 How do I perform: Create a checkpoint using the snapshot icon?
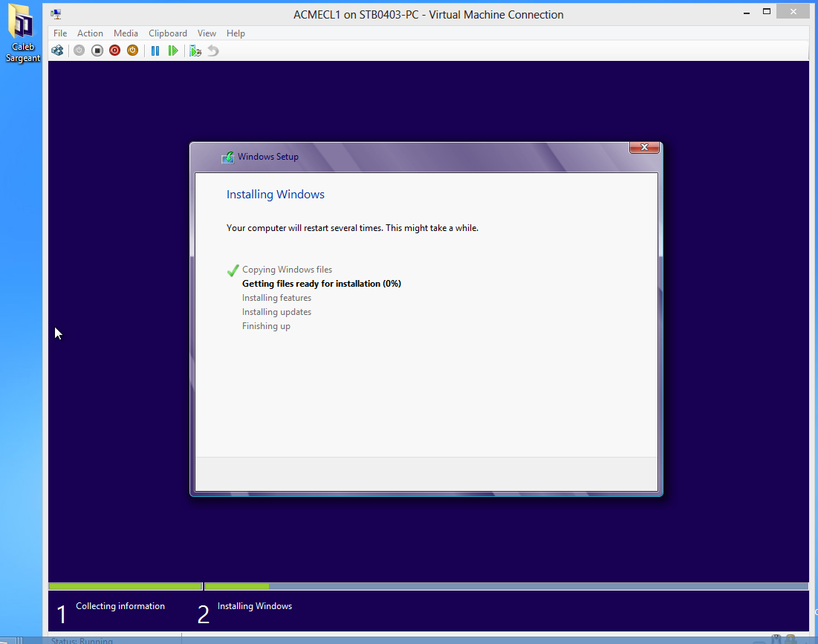point(195,51)
